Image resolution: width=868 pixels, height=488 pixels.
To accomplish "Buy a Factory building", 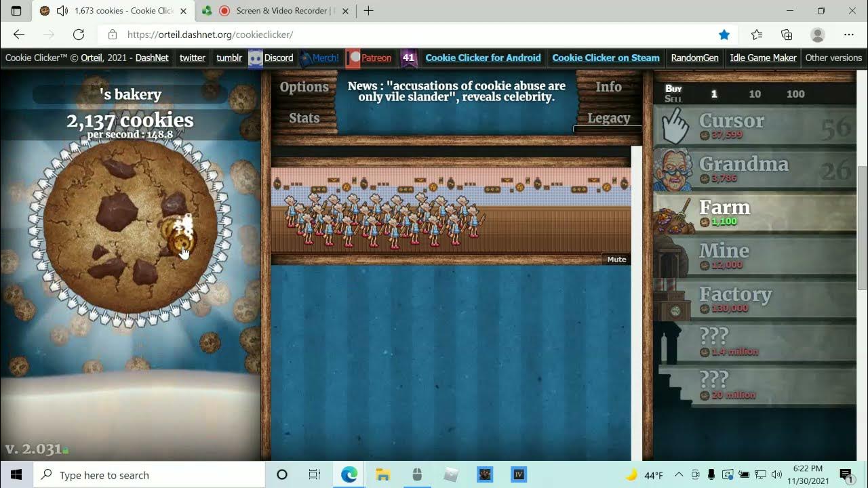I will point(755,300).
